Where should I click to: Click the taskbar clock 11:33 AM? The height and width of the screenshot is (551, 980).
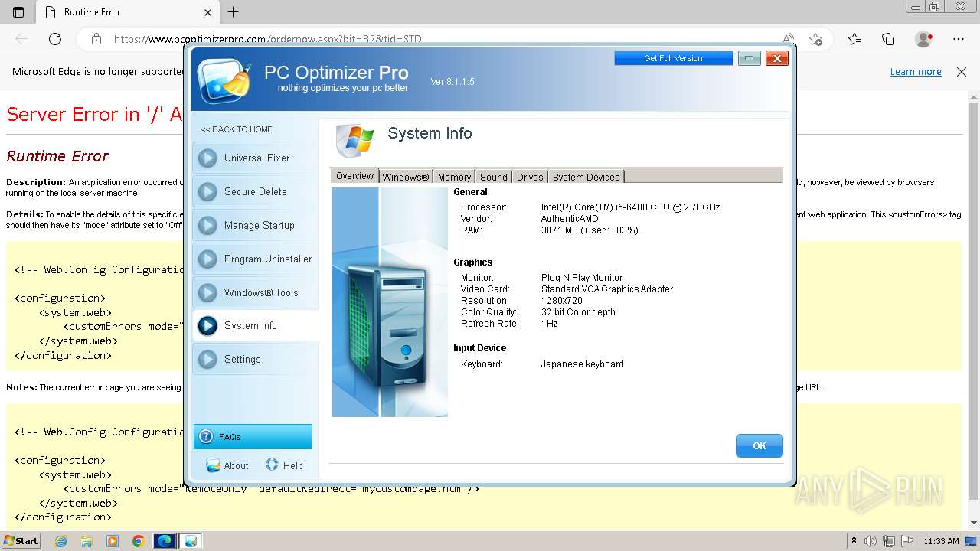[942, 541]
